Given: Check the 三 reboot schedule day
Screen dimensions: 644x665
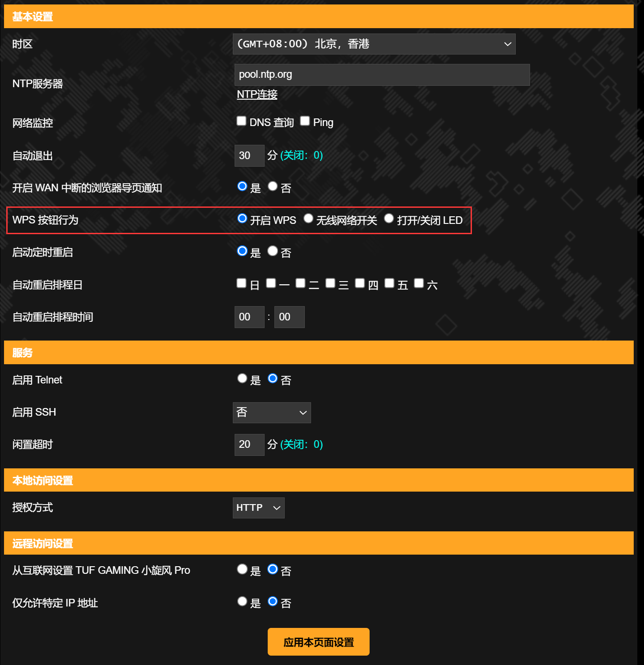Looking at the screenshot, I should [x=330, y=283].
